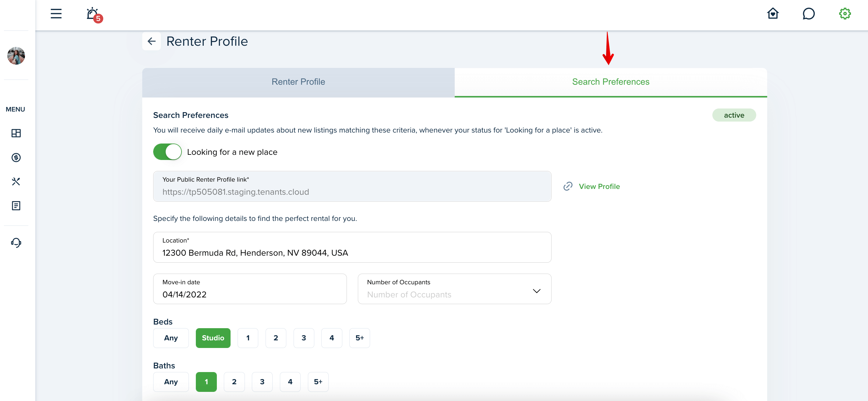
Task: Select 1 bed option
Action: 248,338
